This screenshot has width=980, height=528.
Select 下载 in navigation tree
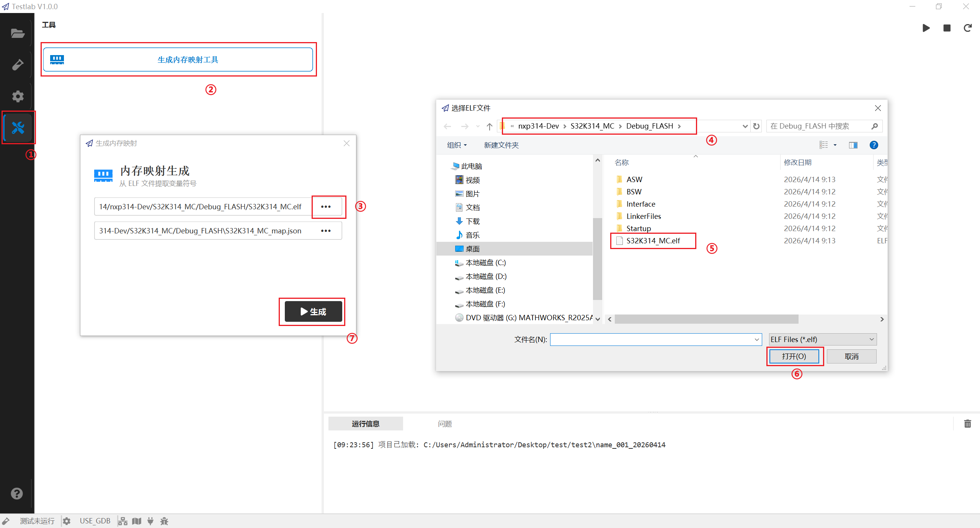coord(472,221)
